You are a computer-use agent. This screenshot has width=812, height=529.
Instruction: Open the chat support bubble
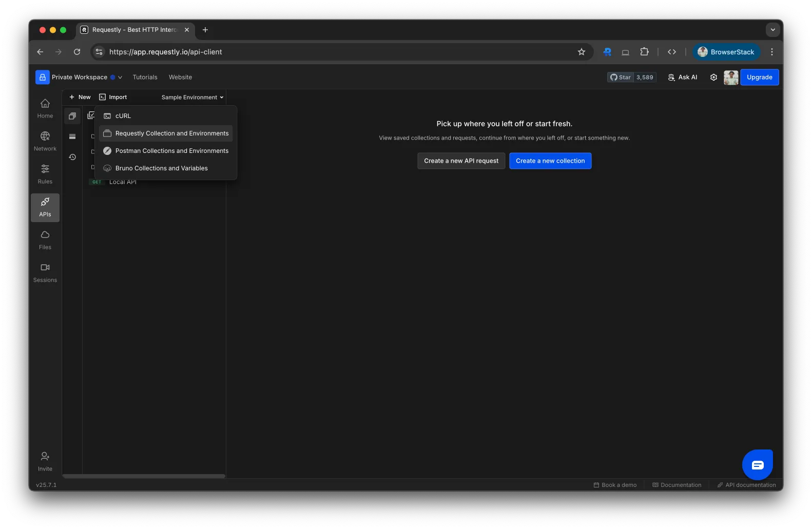758,465
